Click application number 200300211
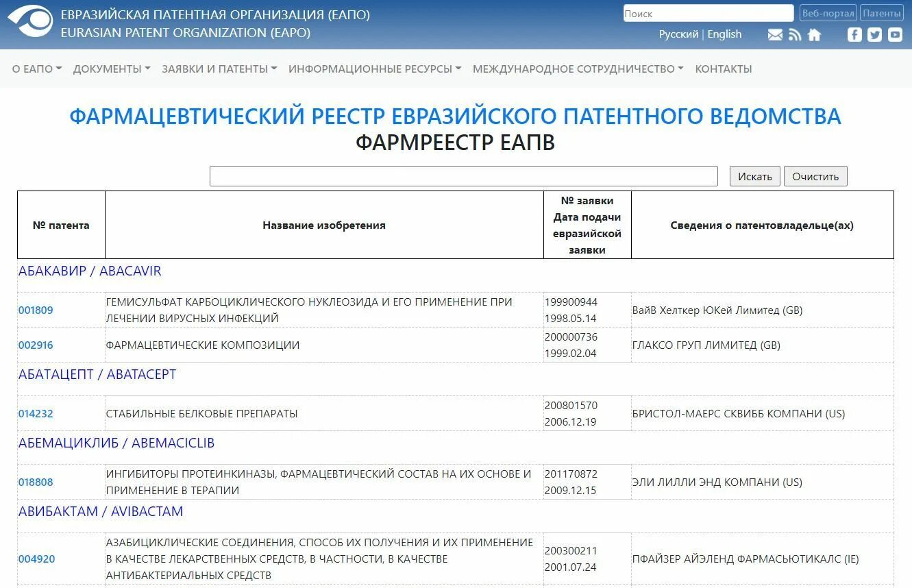 tap(571, 550)
